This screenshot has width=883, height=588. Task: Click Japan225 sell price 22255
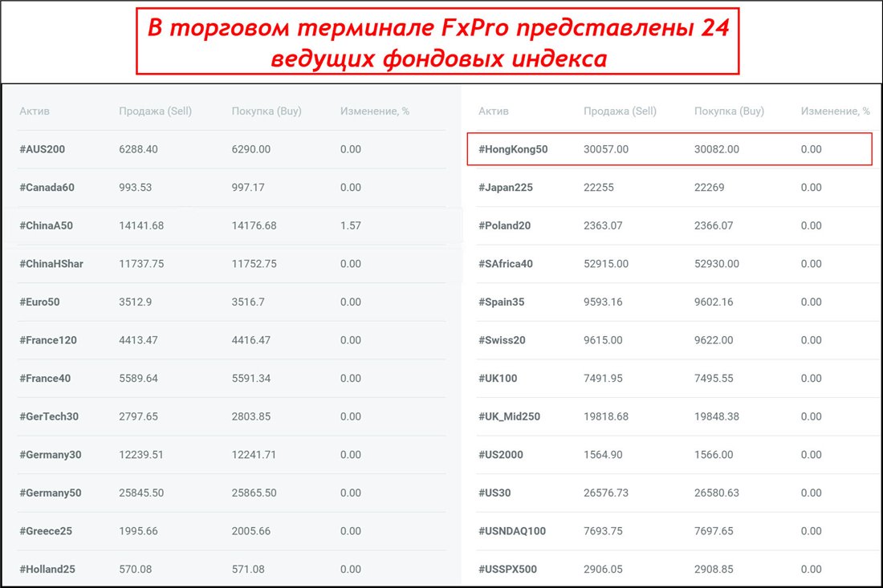click(x=599, y=188)
